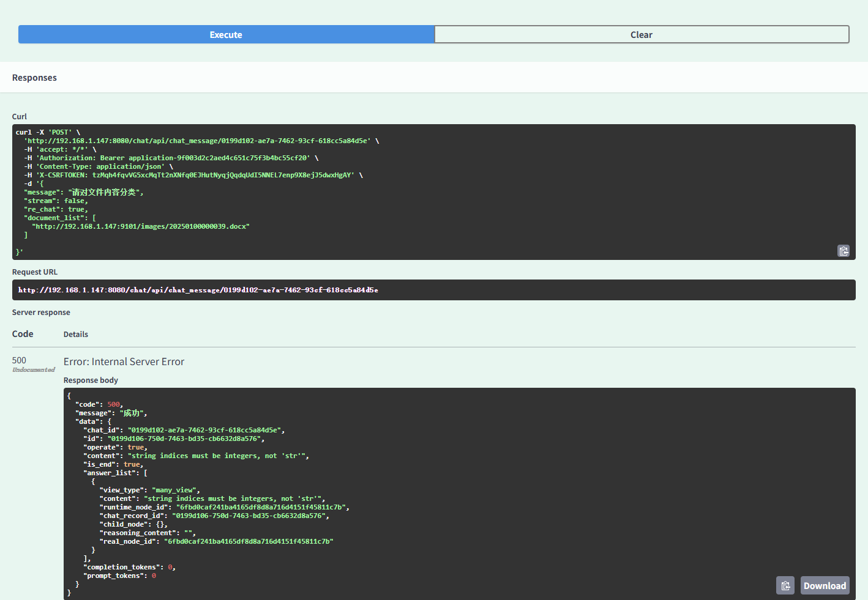The width and height of the screenshot is (868, 600).
Task: Click the Undocumented label under 500
Action: point(34,370)
